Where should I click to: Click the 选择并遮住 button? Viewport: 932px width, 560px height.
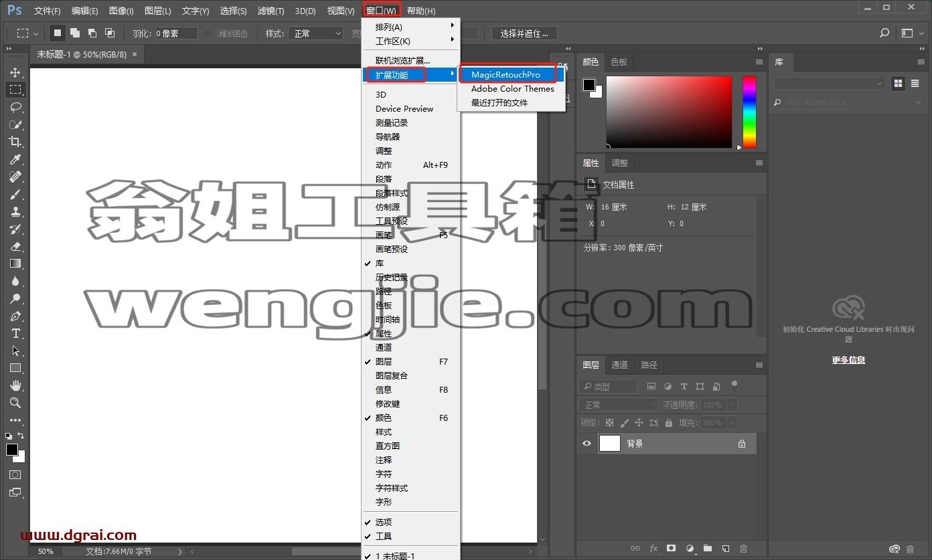524,33
